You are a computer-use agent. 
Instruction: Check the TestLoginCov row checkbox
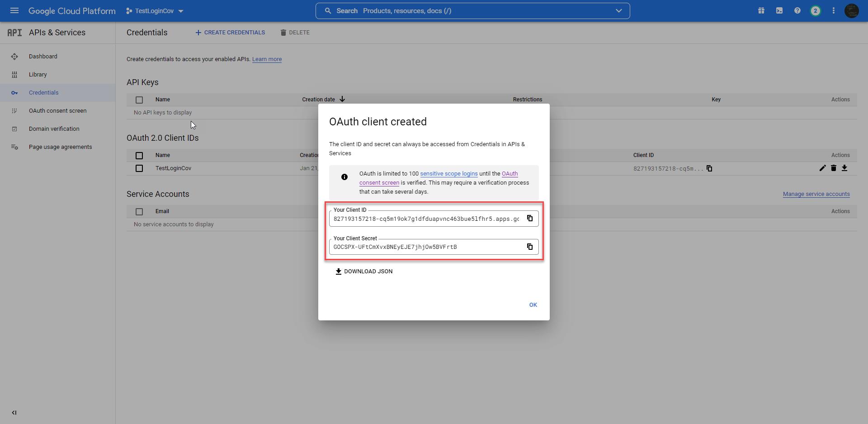pos(139,168)
